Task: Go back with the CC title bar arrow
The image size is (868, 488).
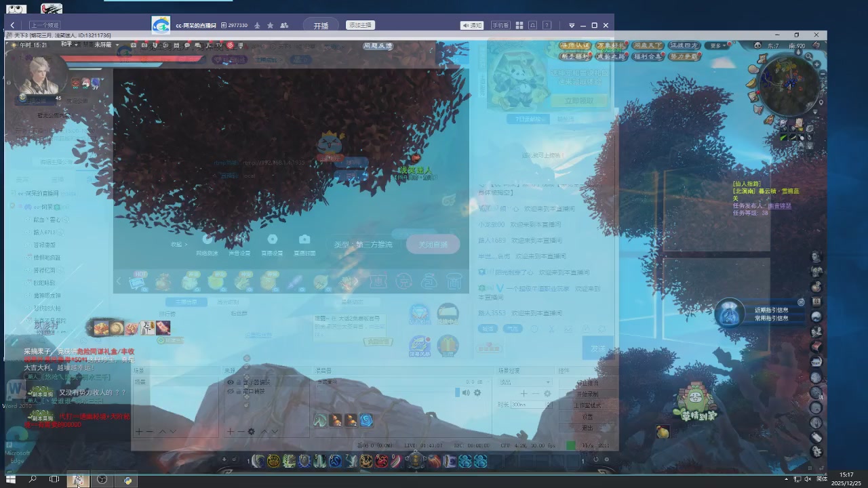Action: (12, 25)
